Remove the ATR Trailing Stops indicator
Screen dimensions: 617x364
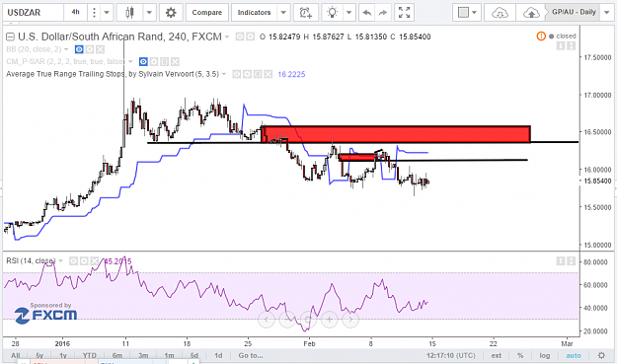[x=269, y=74]
